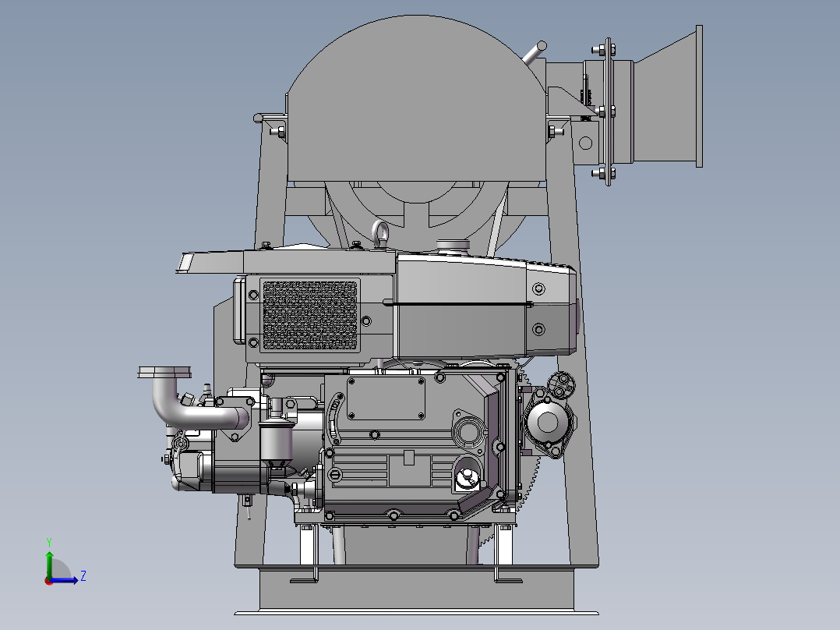This screenshot has width=840, height=630.
Task: Select the fuel tank filler cap
Action: (x=454, y=246)
